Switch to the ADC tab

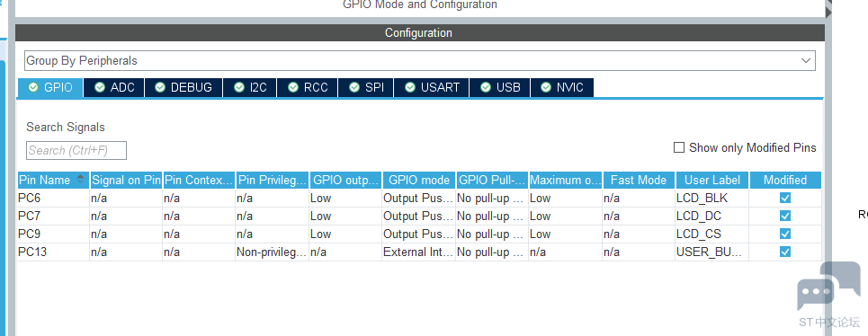[x=114, y=87]
